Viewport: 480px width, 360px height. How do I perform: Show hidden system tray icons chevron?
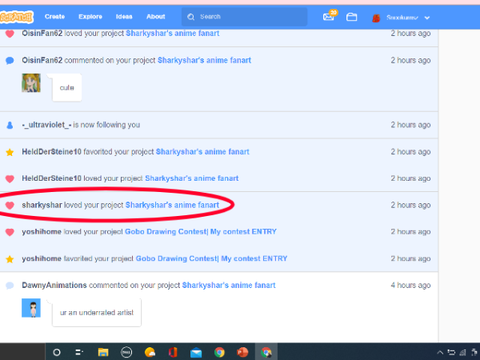click(x=440, y=352)
